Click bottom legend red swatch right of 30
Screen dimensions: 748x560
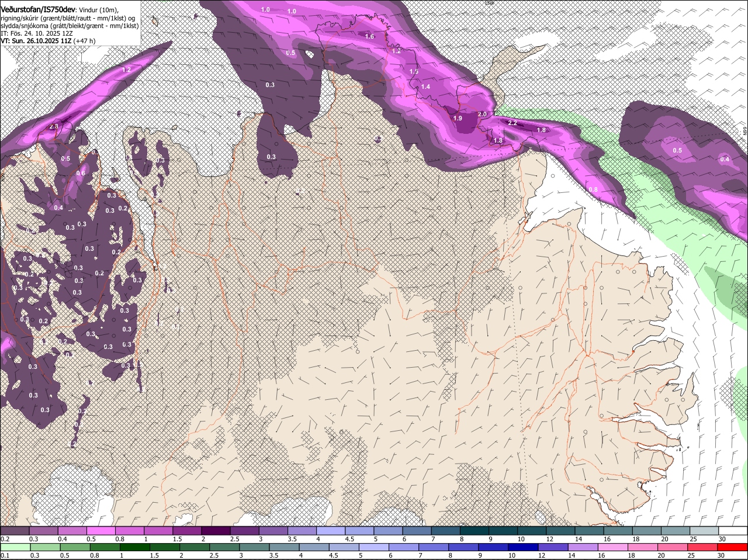click(733, 548)
